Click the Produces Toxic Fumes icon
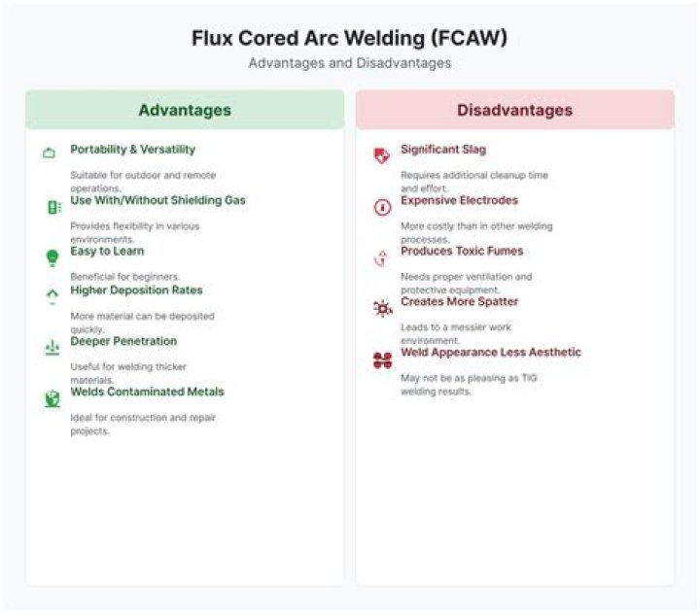 pyautogui.click(x=382, y=257)
